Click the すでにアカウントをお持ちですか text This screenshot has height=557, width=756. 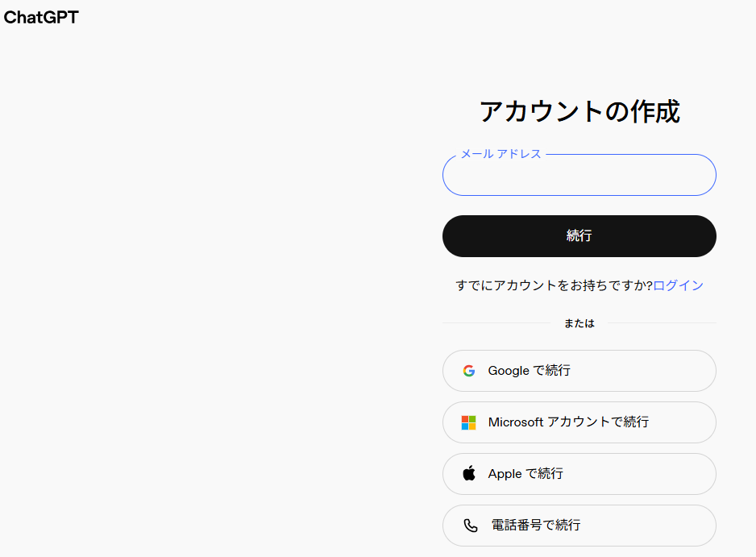pos(554,285)
